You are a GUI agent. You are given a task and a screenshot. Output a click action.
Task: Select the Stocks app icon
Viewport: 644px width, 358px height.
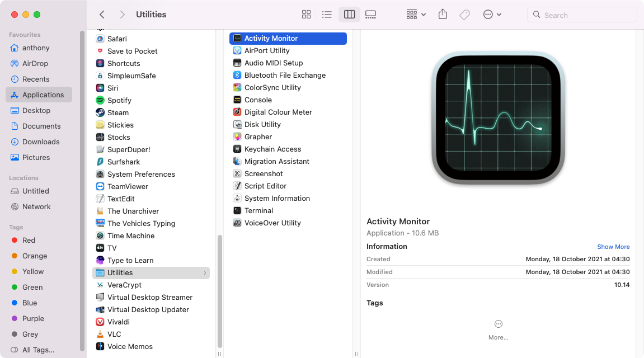point(100,137)
